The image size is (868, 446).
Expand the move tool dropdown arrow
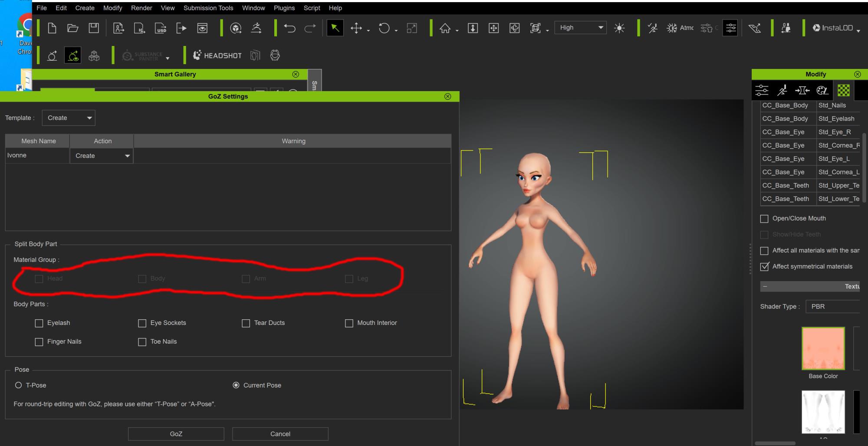(x=368, y=30)
